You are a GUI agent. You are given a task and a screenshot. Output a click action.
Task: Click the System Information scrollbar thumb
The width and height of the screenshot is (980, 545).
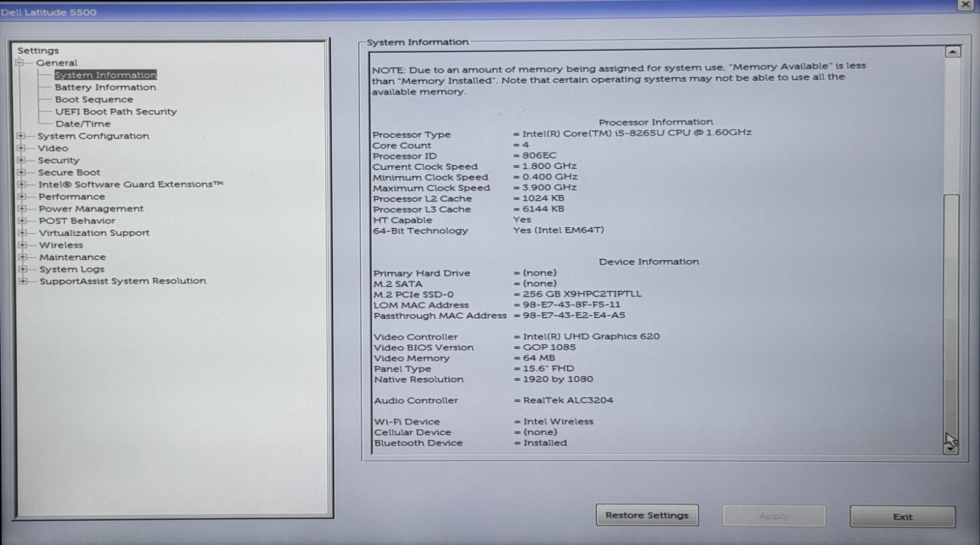point(951,317)
